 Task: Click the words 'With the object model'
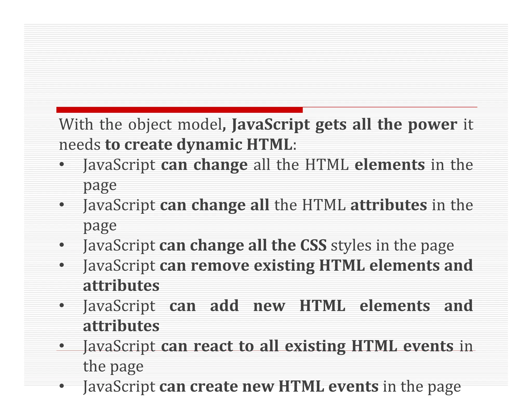pyautogui.click(x=140, y=124)
